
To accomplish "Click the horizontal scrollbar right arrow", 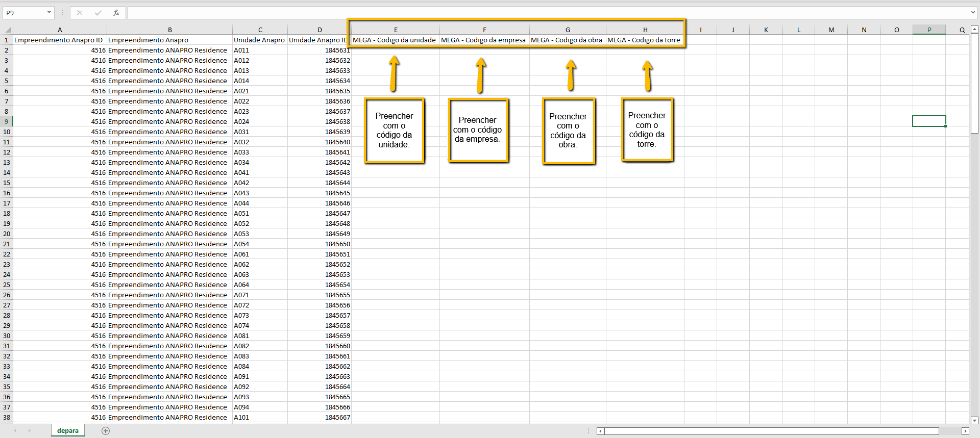I will (x=965, y=431).
